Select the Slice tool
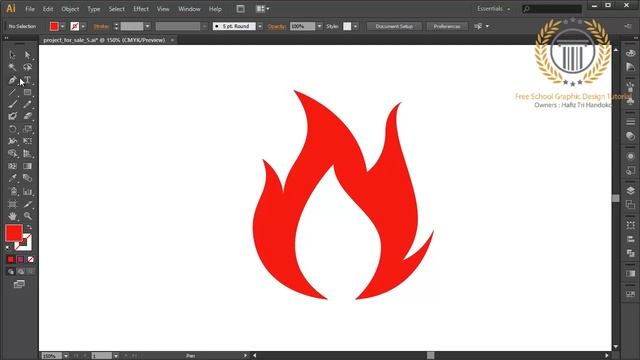 coord(27,204)
